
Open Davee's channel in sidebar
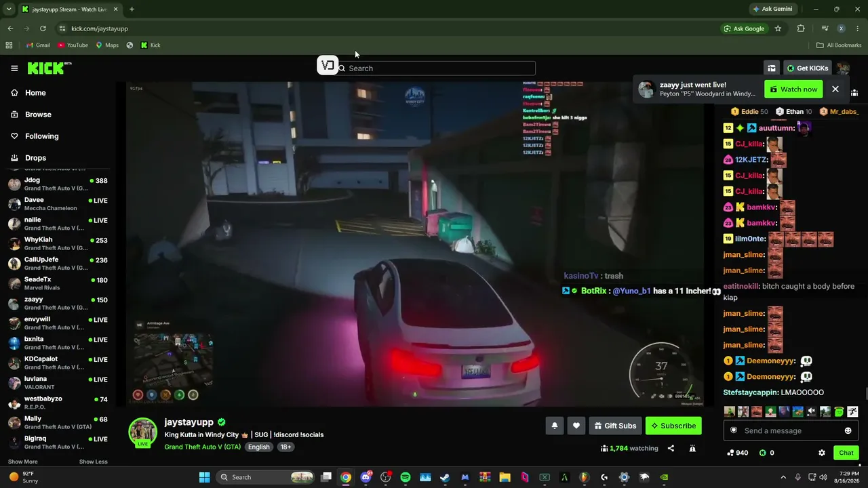click(58, 204)
